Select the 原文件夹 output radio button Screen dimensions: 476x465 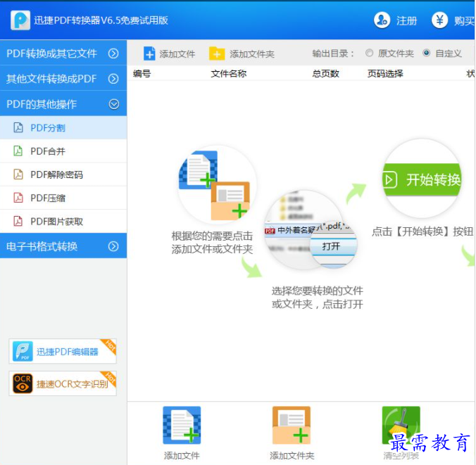pos(369,53)
